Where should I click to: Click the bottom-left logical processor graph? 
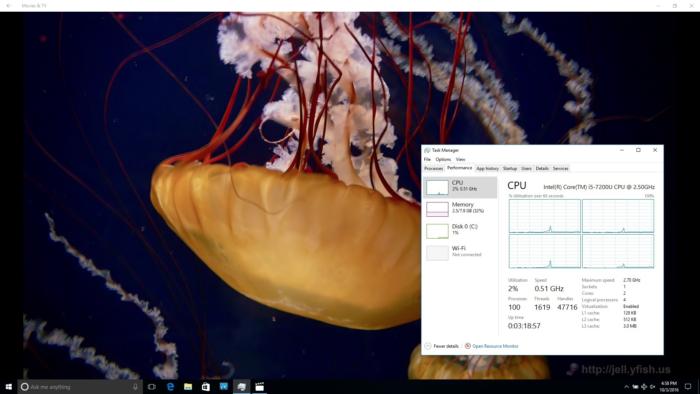point(545,251)
